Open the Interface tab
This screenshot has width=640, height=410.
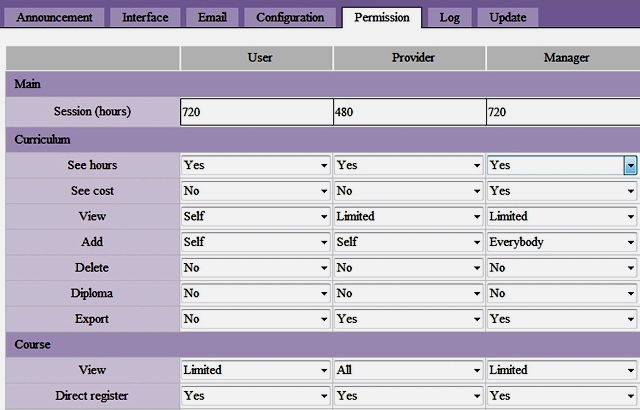145,17
